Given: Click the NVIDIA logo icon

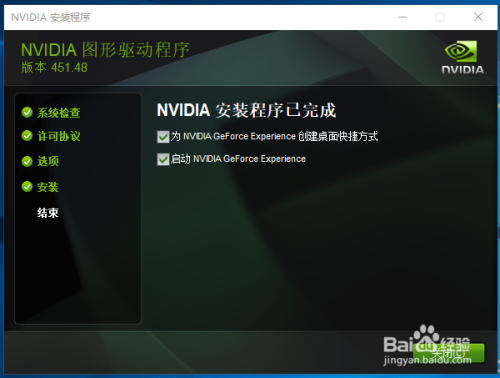Looking at the screenshot, I should [463, 57].
